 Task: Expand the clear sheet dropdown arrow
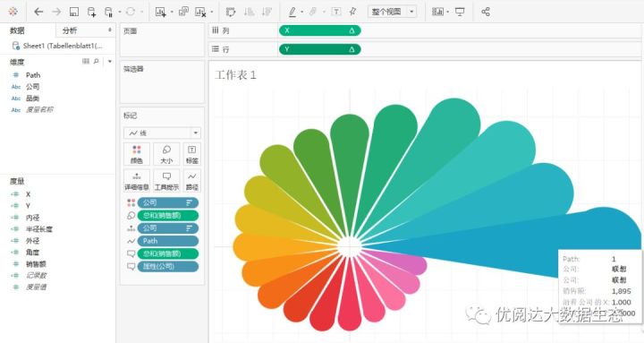pos(212,12)
